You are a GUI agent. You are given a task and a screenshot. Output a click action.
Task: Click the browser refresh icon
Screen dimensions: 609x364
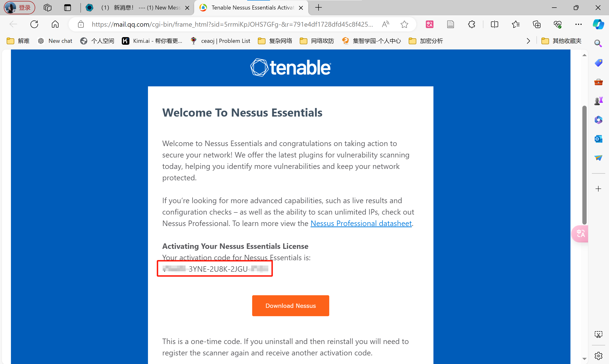(x=34, y=24)
